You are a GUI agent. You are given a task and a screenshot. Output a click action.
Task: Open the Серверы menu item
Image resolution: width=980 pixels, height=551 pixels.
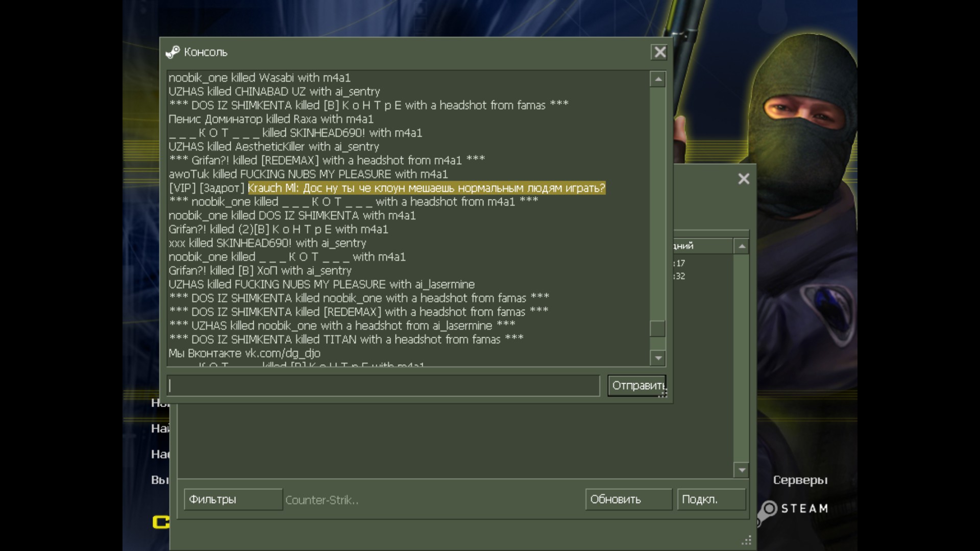pos(800,480)
